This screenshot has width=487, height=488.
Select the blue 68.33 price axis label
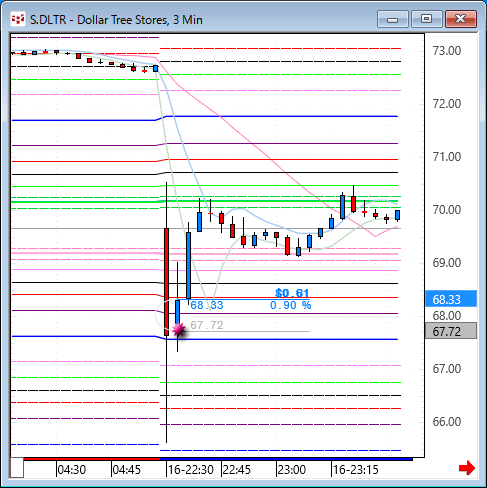coord(451,299)
